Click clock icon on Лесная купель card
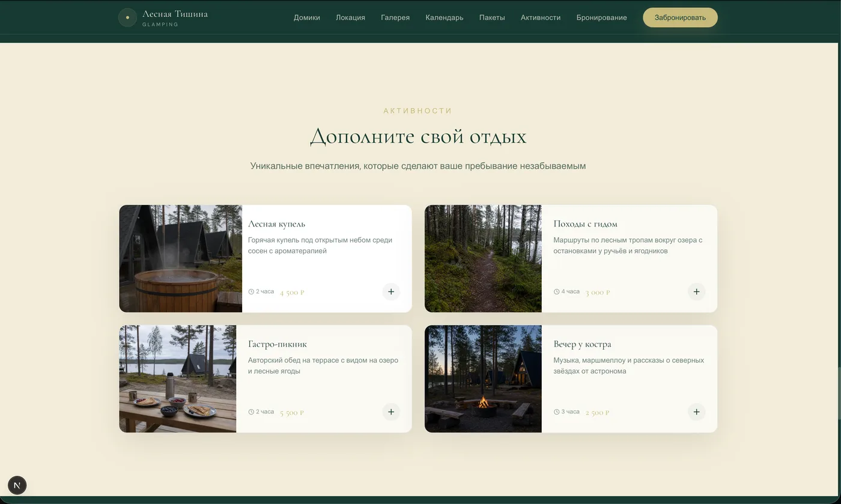This screenshot has width=841, height=504. click(251, 292)
